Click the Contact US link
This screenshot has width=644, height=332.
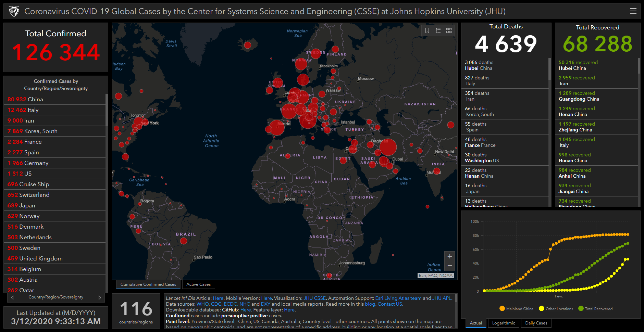point(390,304)
